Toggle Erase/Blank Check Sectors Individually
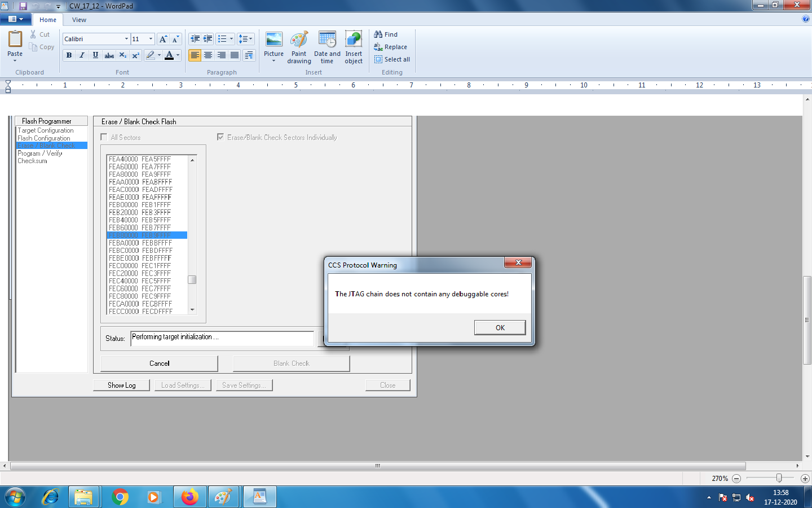Viewport: 812px width, 508px height. click(x=221, y=137)
